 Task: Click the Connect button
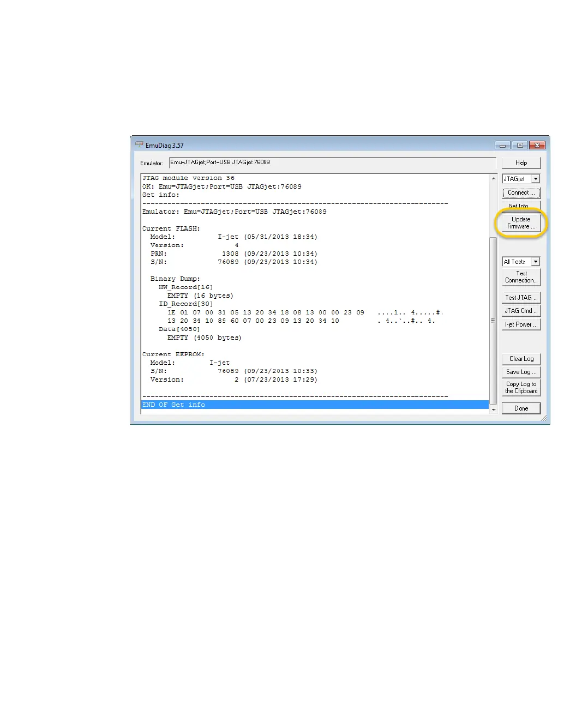pos(521,192)
